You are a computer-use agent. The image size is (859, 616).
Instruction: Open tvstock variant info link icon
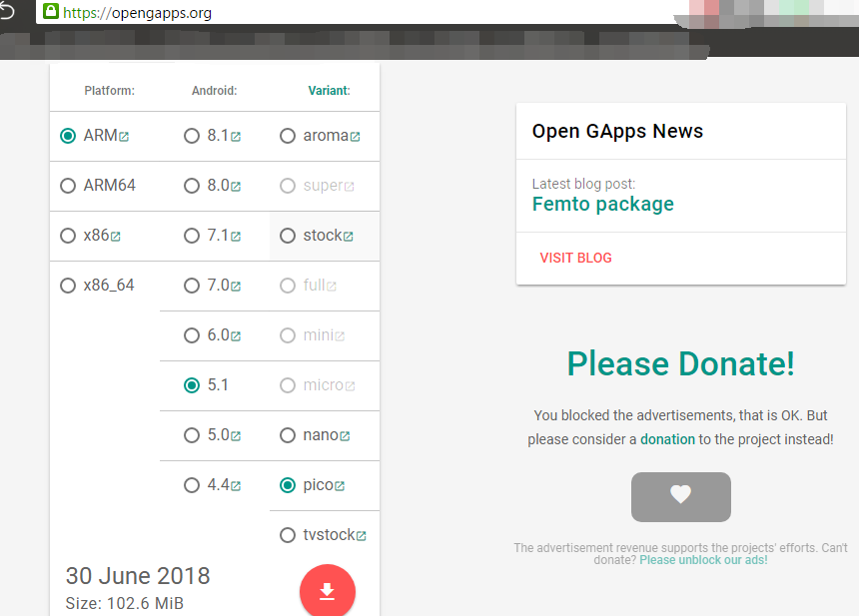(x=361, y=536)
